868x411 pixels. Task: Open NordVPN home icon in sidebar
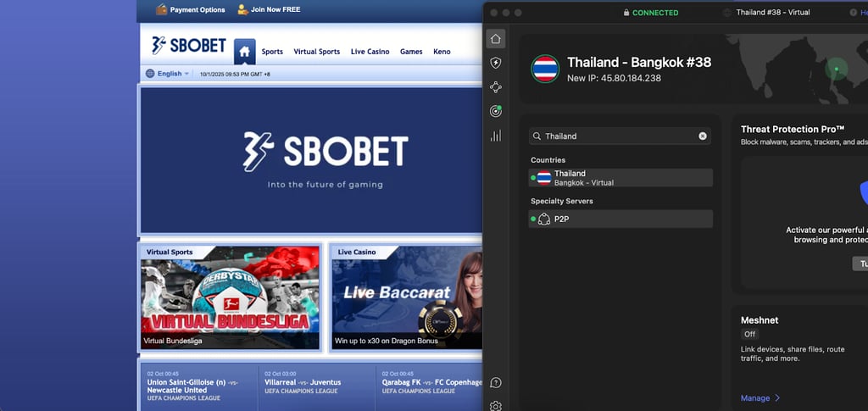tap(495, 39)
